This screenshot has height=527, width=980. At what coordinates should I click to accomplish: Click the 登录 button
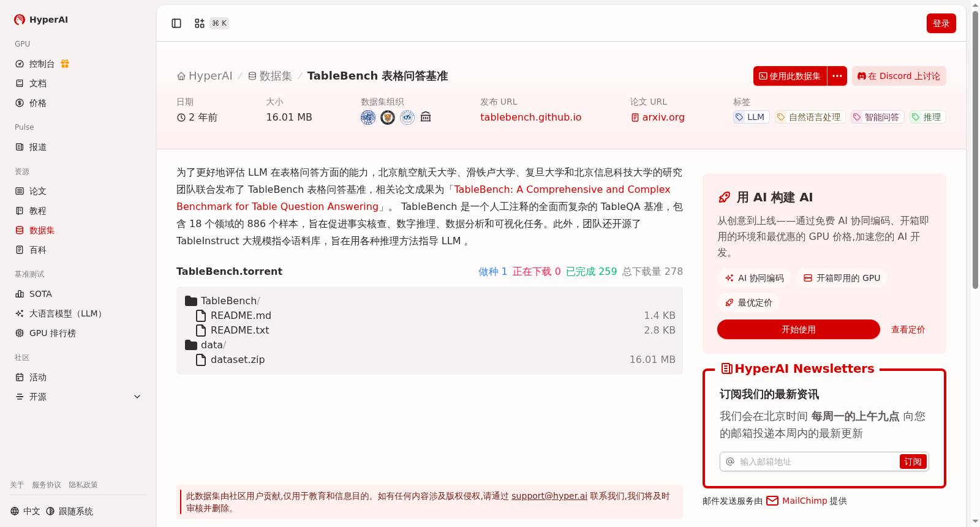click(941, 23)
